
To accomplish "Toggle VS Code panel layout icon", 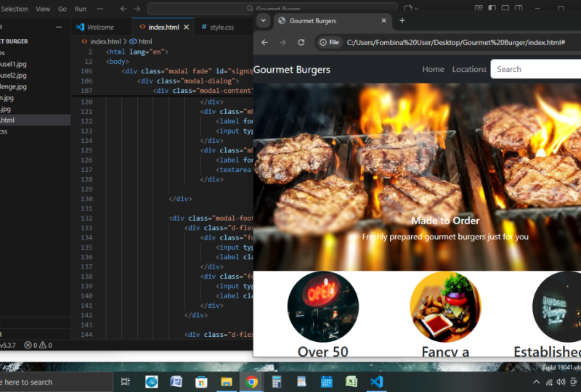I will [505, 8].
